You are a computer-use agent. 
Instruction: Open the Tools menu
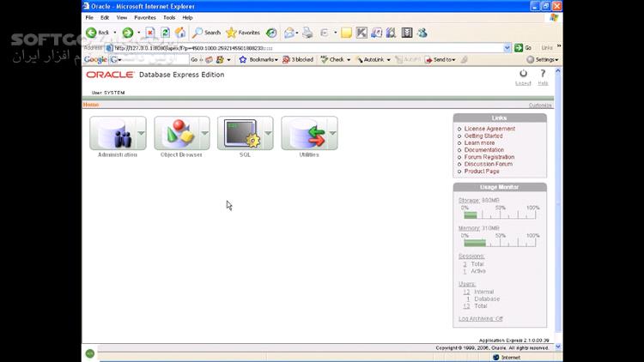tap(169, 18)
